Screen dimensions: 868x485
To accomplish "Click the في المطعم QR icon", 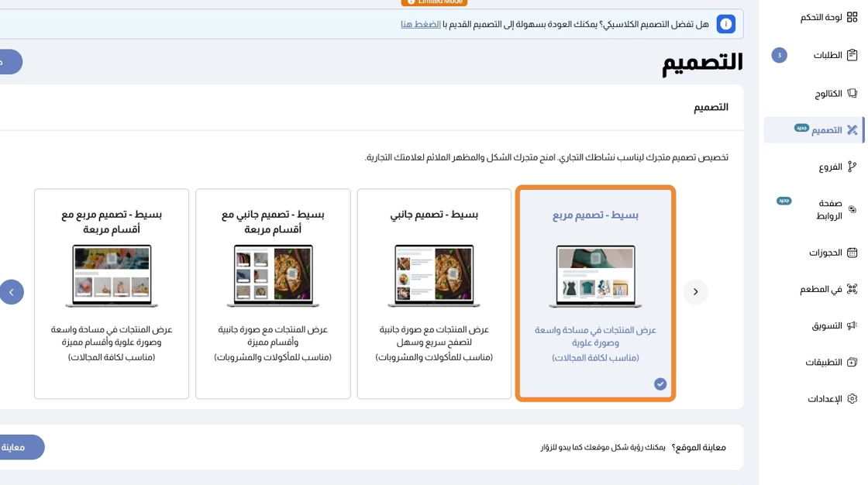I will (852, 289).
